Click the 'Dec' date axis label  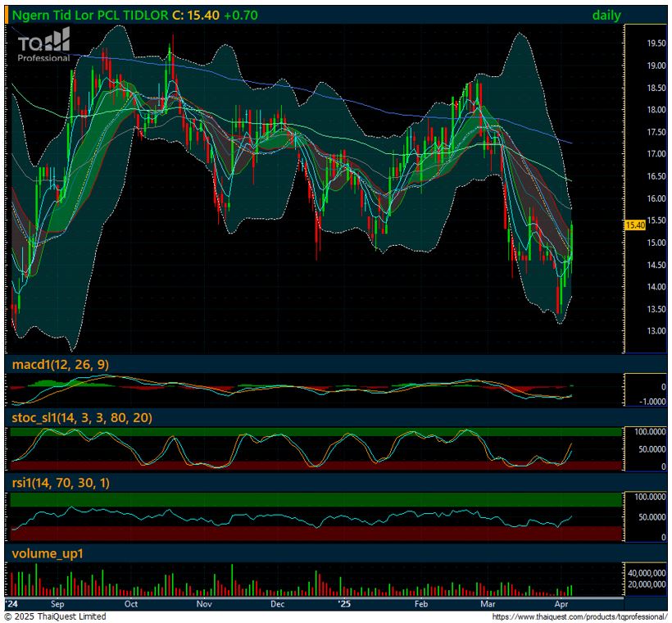click(277, 604)
